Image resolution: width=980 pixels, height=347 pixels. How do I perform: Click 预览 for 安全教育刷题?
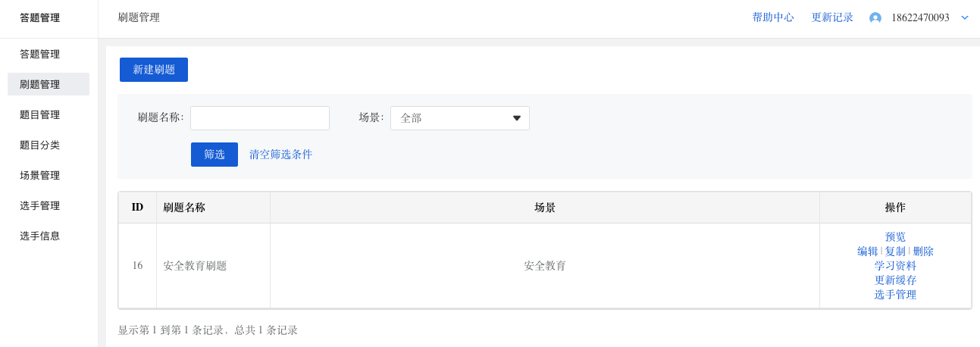point(895,237)
